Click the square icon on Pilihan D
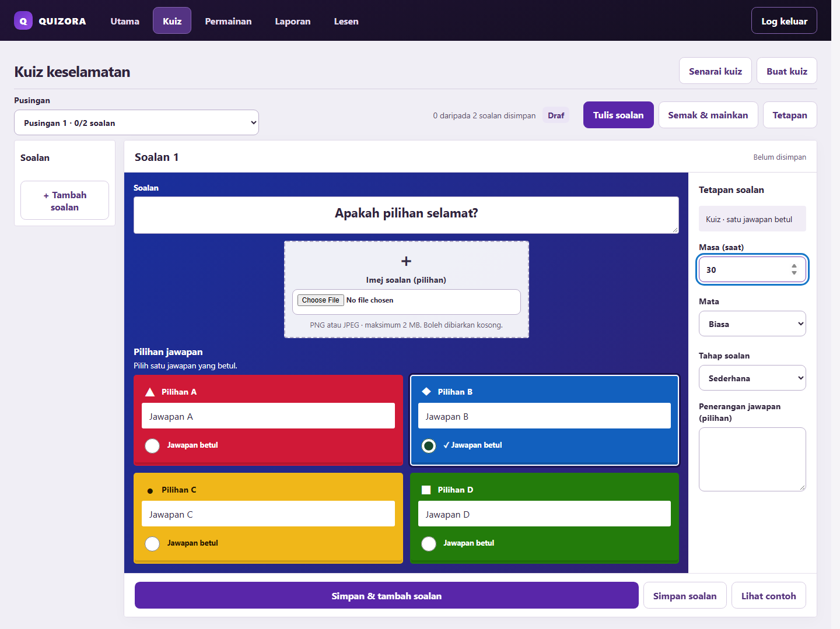The height and width of the screenshot is (629, 840). click(x=426, y=490)
